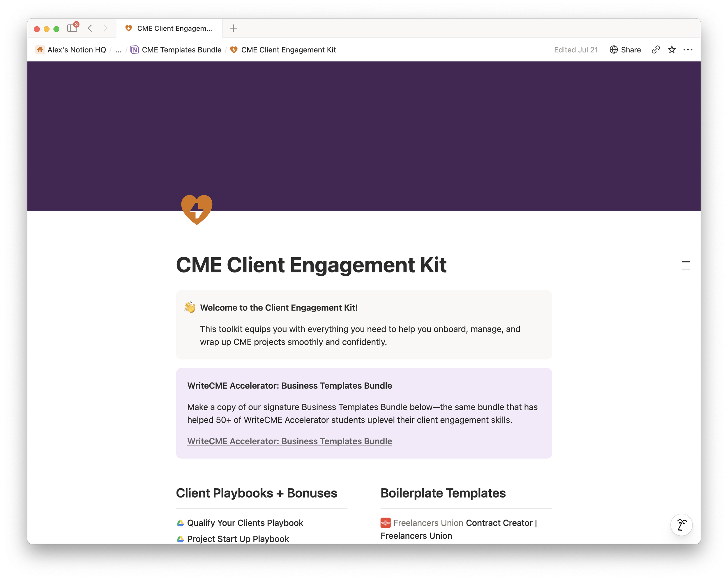Go back with the left arrow

click(90, 28)
